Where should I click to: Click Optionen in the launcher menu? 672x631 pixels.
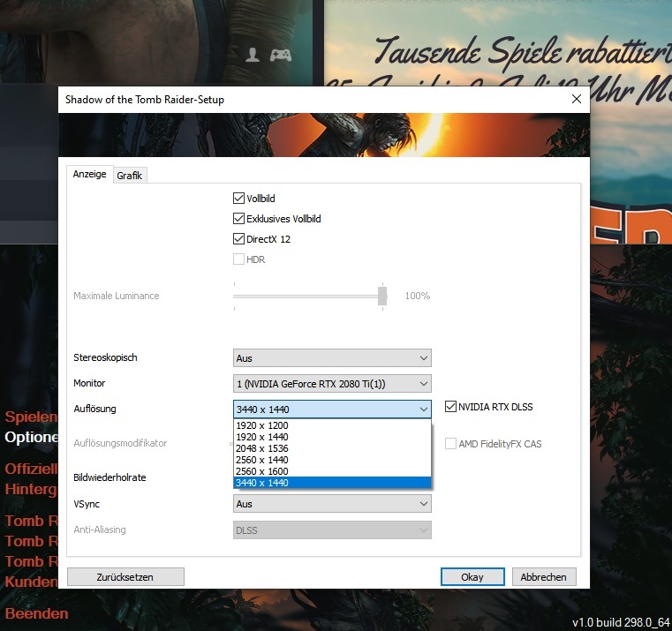31,437
